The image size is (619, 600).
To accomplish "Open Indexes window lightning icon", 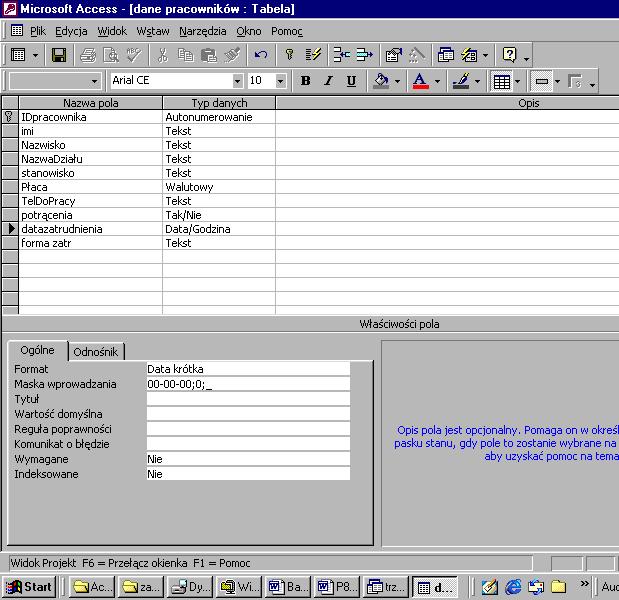I will point(313,55).
